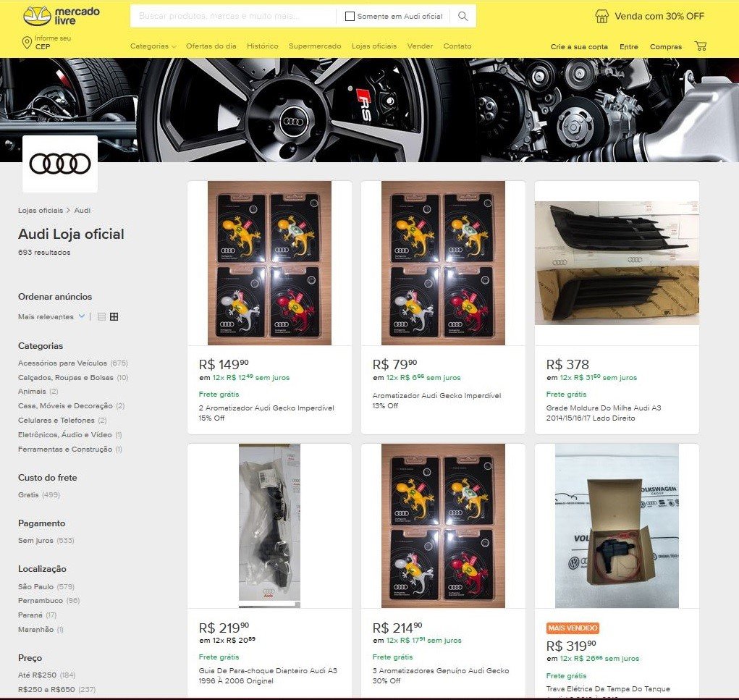
Task: Filter results by Grátis shipping
Action: click(28, 495)
